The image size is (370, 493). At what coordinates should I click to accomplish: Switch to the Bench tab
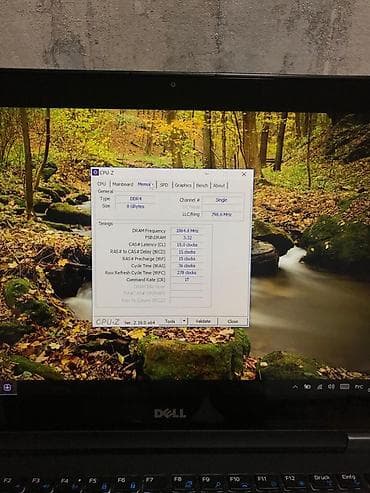[202, 185]
